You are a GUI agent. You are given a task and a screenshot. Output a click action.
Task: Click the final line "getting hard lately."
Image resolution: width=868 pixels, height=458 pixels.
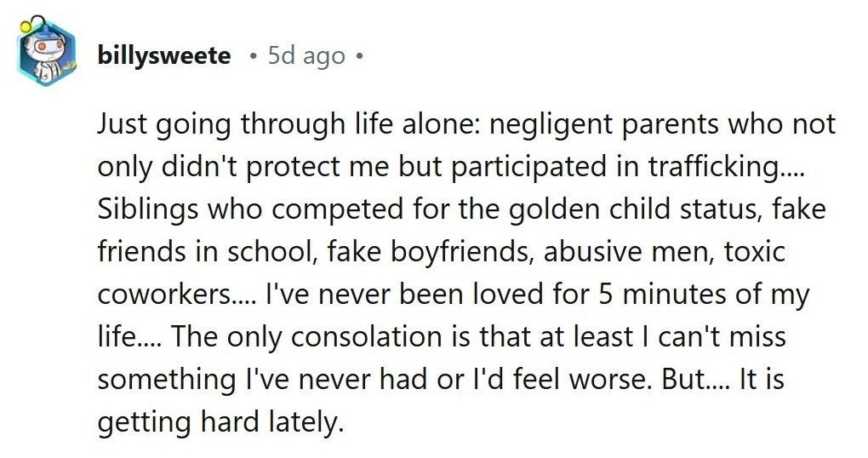coord(221,422)
